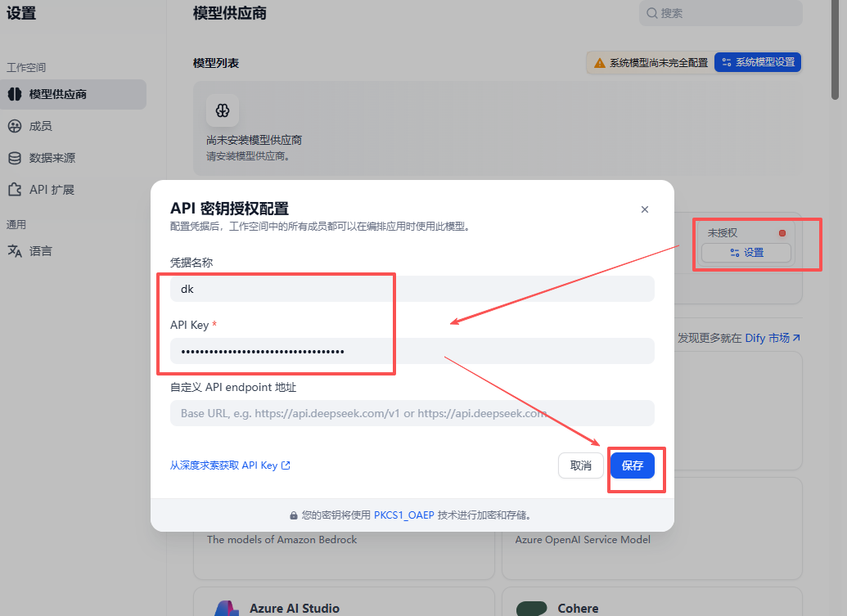847x616 pixels.
Task: Click the model provider brain icon in sidebar
Action: tap(15, 94)
